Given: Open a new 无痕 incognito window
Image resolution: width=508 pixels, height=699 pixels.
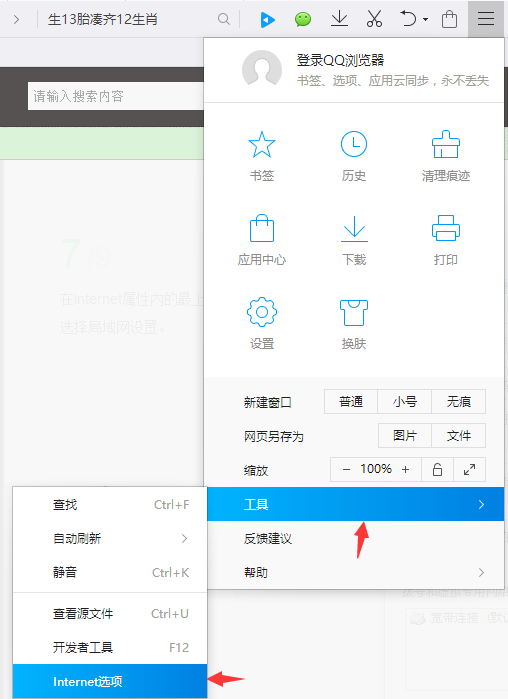Looking at the screenshot, I should point(459,402).
